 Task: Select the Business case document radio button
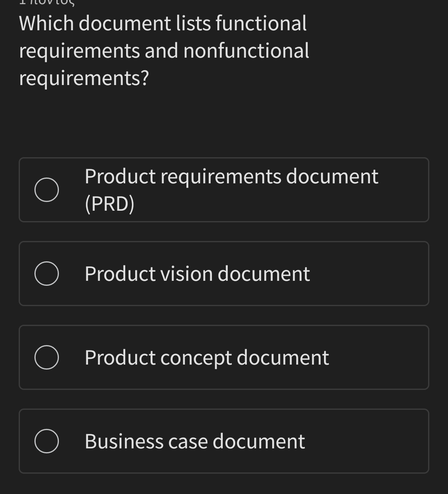[x=46, y=440]
